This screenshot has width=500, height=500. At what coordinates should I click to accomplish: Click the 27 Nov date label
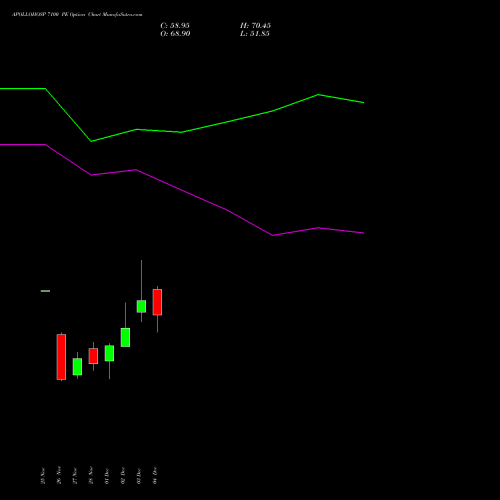point(75,476)
